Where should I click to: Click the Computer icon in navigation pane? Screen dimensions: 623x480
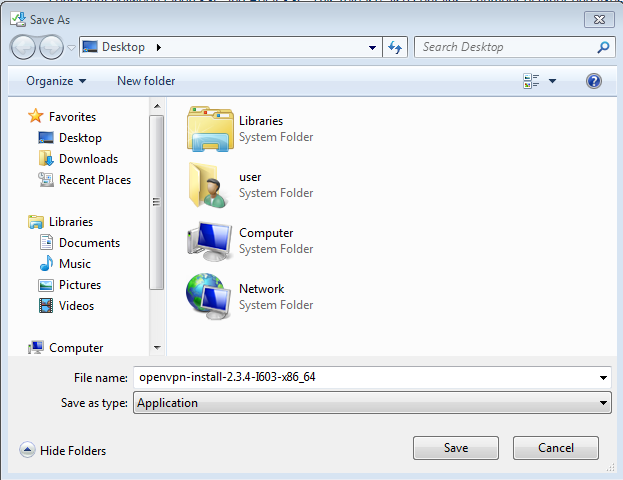coord(36,347)
